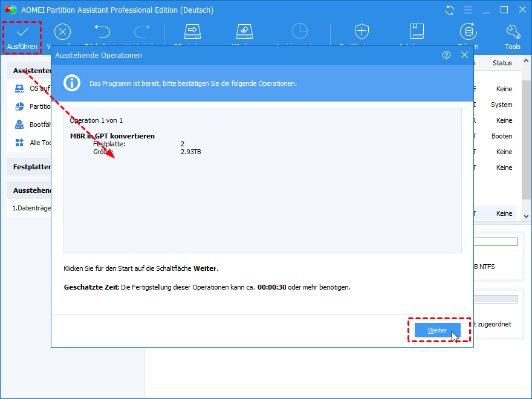This screenshot has height=399, width=532.
Task: Click the AOMEI app logo in title bar
Action: pyautogui.click(x=11, y=10)
